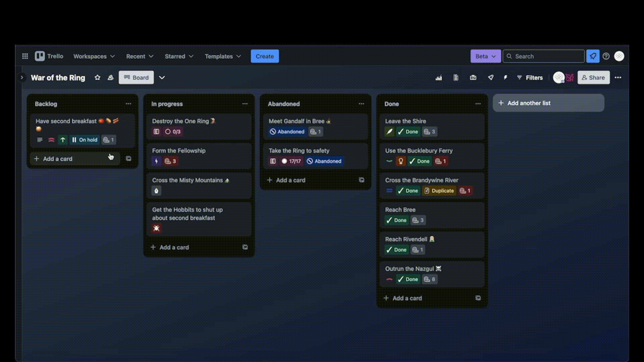Screen dimensions: 644x362
Task: Star the War of the Ring board
Action: tap(97, 78)
